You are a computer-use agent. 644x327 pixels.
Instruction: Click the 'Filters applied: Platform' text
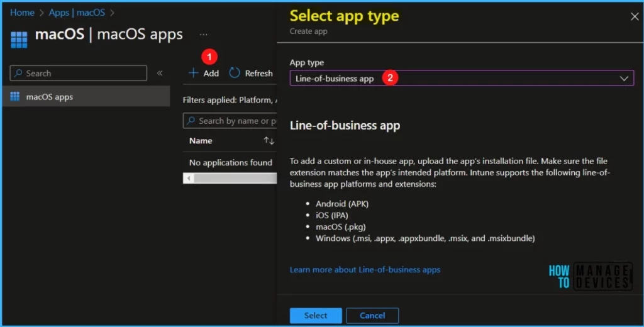coord(230,100)
